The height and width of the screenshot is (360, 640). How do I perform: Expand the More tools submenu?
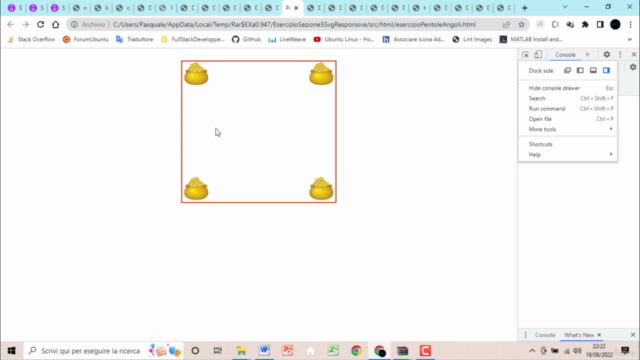[x=568, y=129]
